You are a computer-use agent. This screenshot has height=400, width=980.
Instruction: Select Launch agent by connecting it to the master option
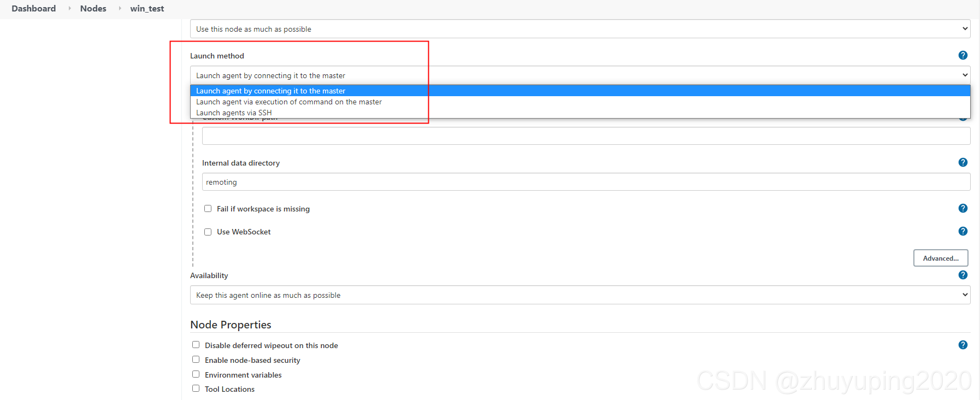pyautogui.click(x=580, y=91)
